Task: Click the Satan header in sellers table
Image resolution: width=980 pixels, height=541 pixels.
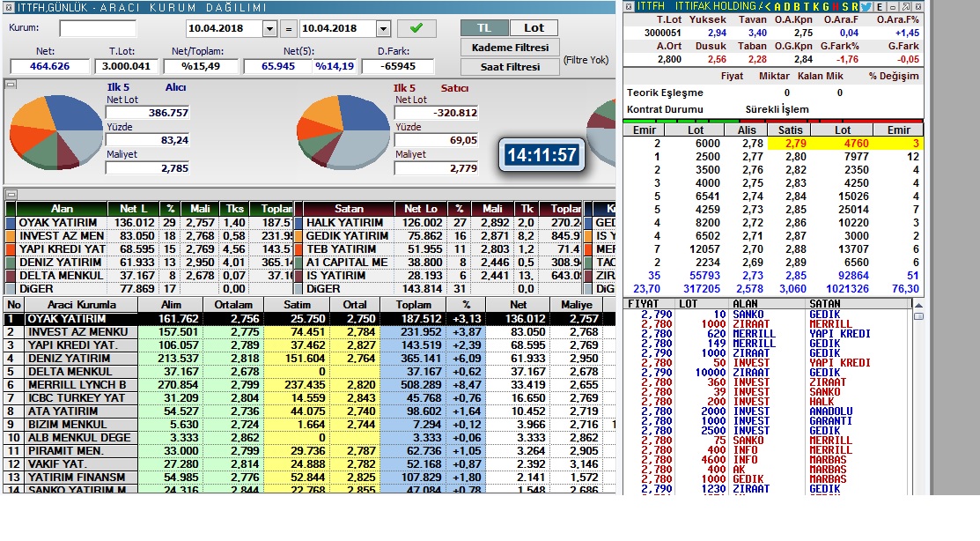Action: [349, 209]
